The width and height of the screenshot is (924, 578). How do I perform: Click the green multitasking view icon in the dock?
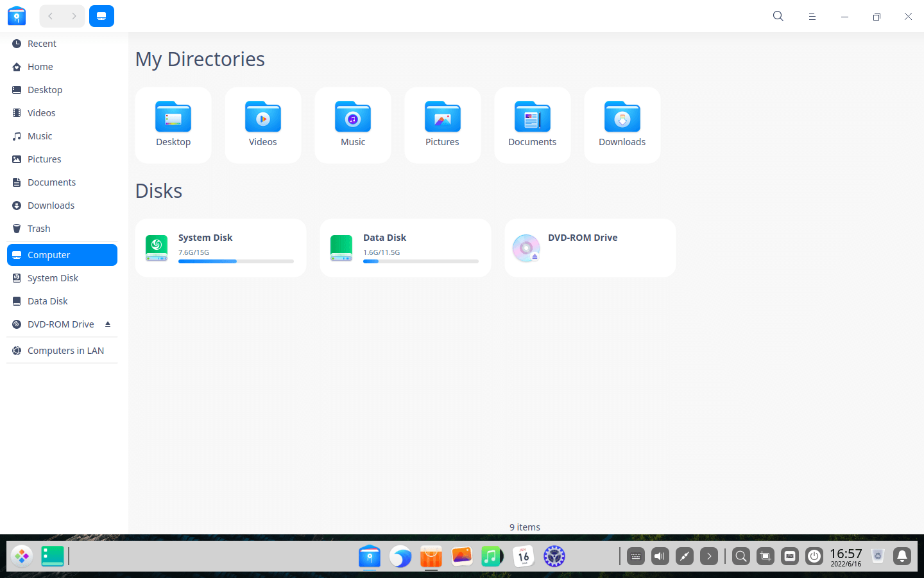coord(53,556)
